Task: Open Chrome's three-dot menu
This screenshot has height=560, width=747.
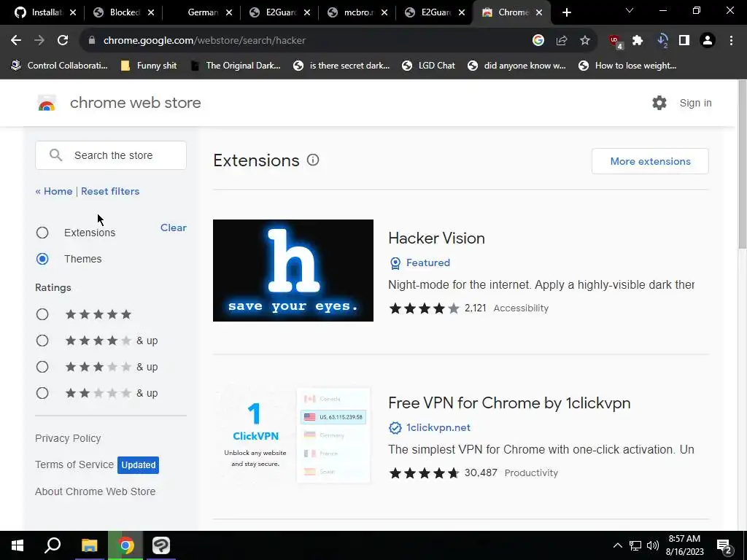Action: coord(731,41)
